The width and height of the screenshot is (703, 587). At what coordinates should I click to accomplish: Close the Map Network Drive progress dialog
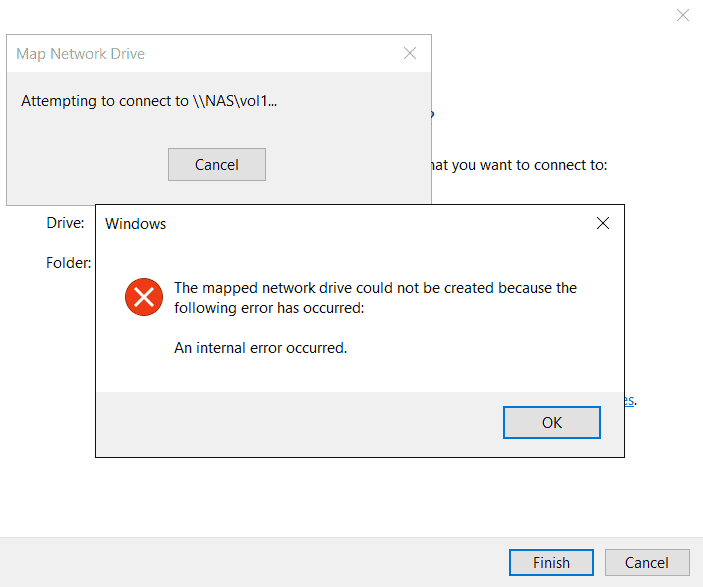pyautogui.click(x=409, y=53)
